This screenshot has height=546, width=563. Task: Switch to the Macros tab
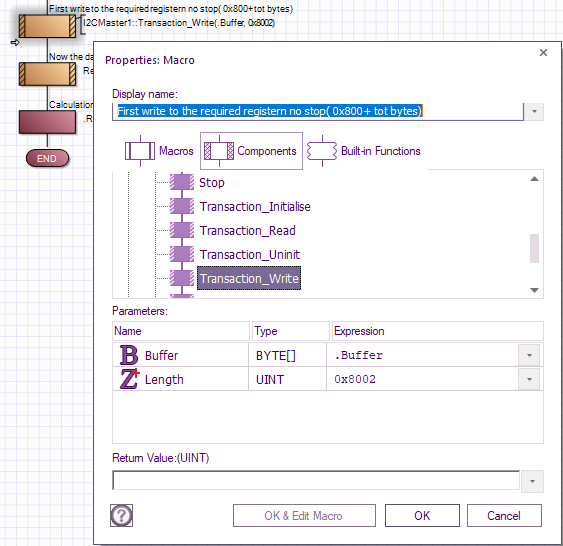[159, 151]
